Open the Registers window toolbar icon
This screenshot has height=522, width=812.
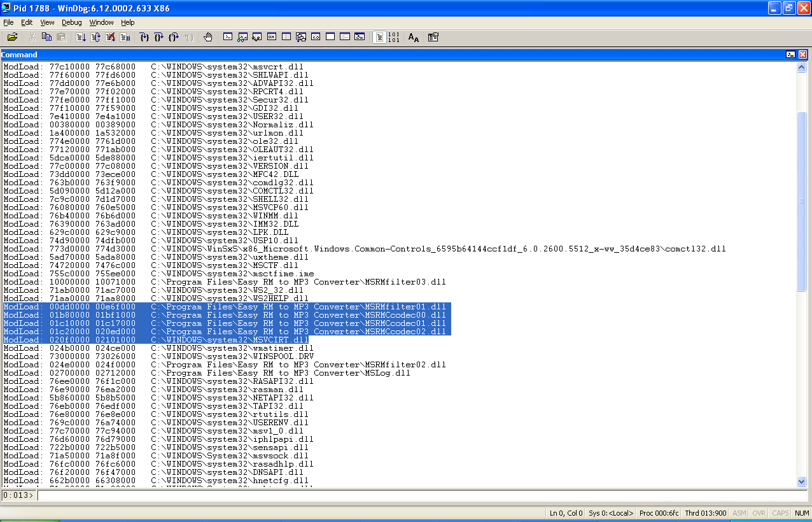coord(272,38)
